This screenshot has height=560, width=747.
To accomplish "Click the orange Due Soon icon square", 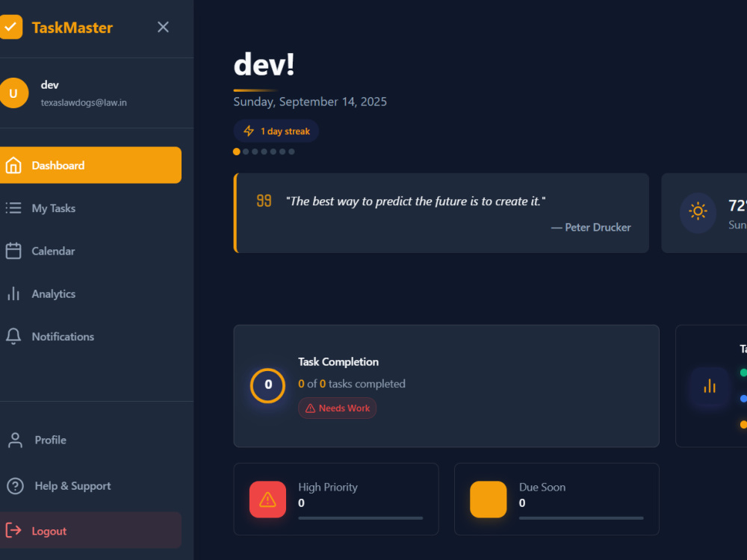I will (489, 499).
